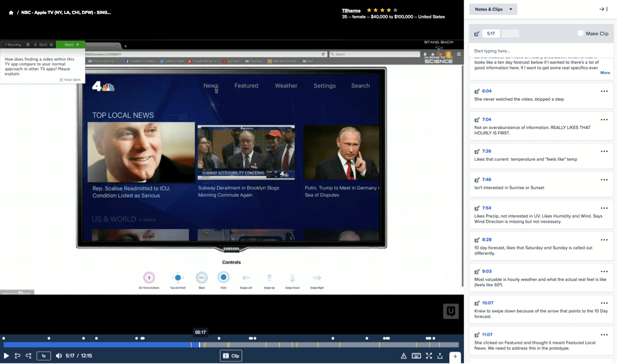Open options menu for 7:04 note

coord(604,120)
